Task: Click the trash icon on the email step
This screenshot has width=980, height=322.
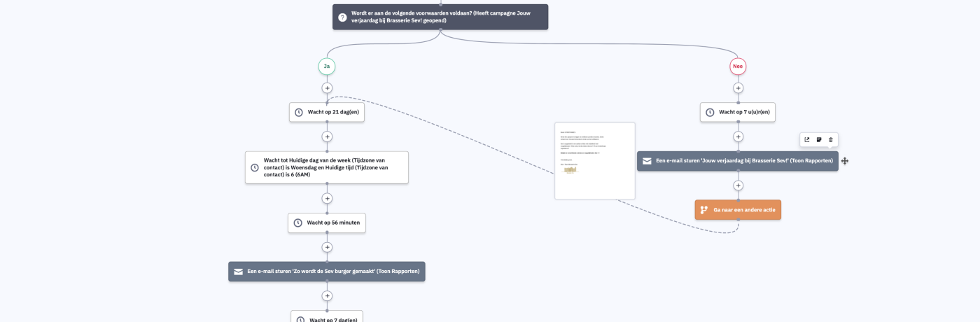Action: (831, 140)
